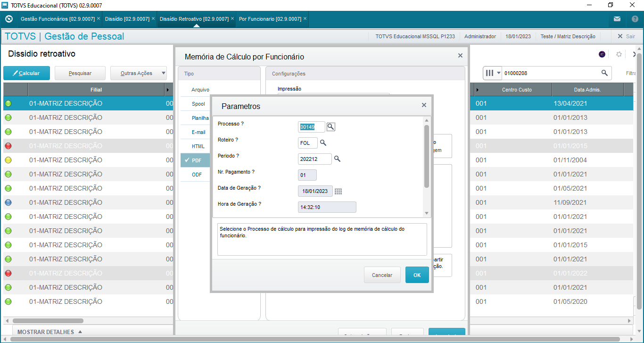The image size is (644, 343).
Task: Click Administrador user label in header
Action: (x=480, y=36)
